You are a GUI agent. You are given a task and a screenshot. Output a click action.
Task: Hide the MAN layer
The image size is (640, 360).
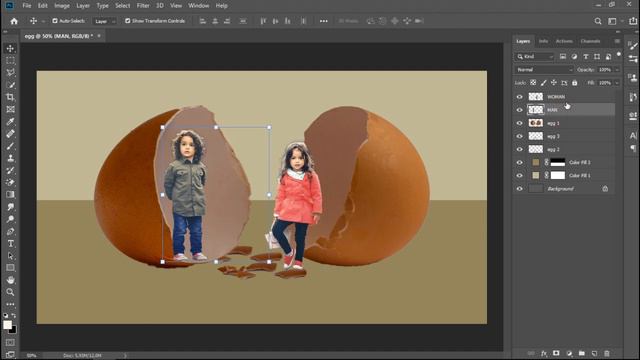click(520, 110)
